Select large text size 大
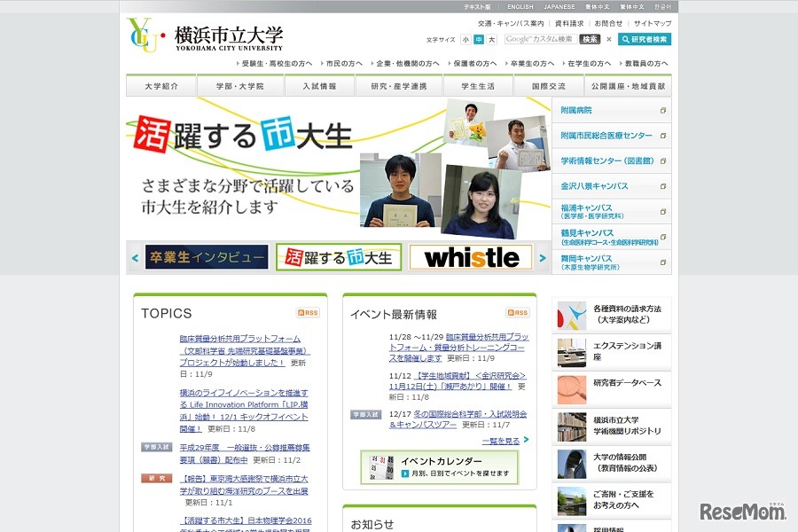 point(491,39)
